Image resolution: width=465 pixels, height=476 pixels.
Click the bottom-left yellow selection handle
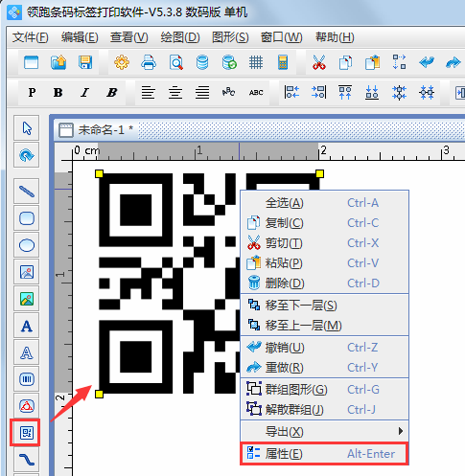coord(99,395)
